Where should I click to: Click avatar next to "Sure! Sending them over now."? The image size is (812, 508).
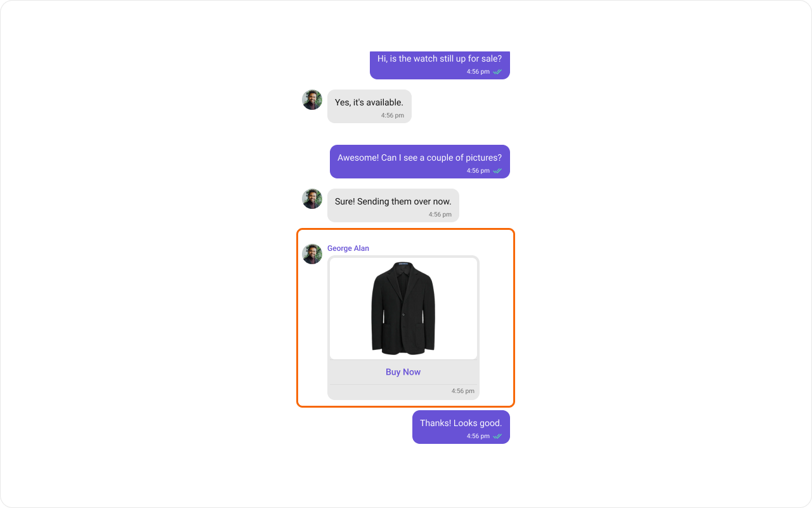(312, 199)
